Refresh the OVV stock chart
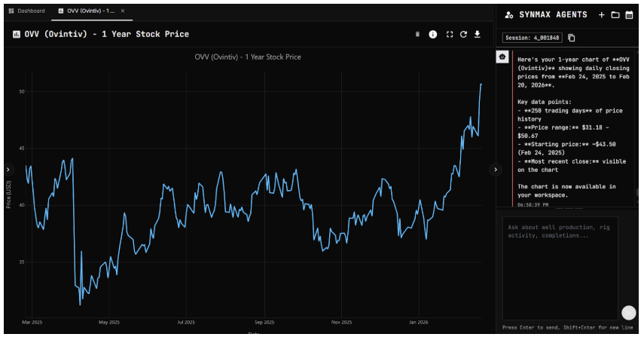 coord(464,34)
